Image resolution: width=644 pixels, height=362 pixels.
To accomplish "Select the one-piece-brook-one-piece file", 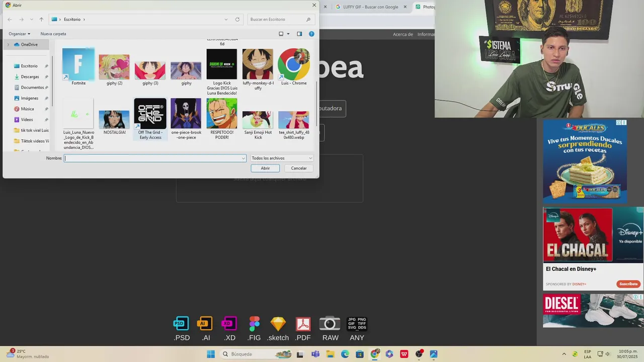I will pos(186,119).
